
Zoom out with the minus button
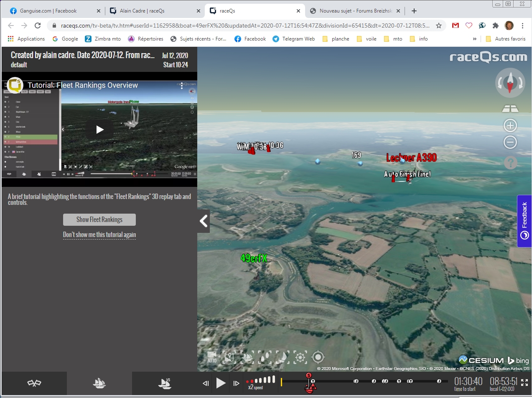coord(510,143)
